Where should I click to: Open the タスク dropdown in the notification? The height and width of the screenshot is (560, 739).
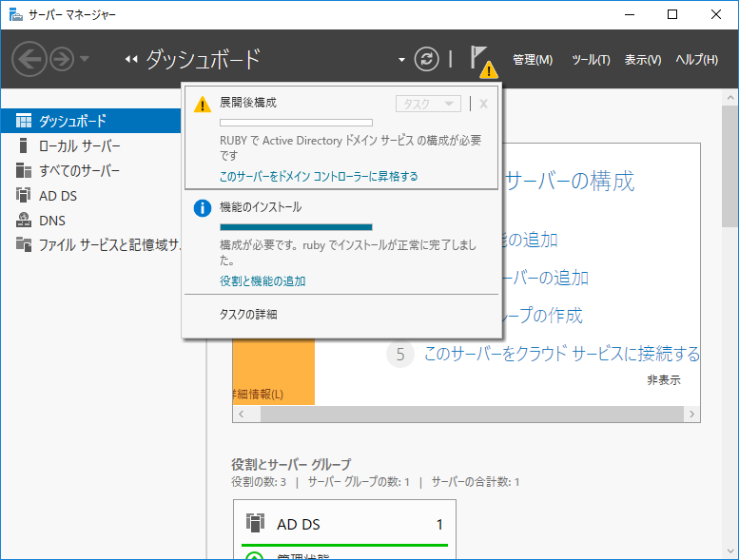[428, 104]
